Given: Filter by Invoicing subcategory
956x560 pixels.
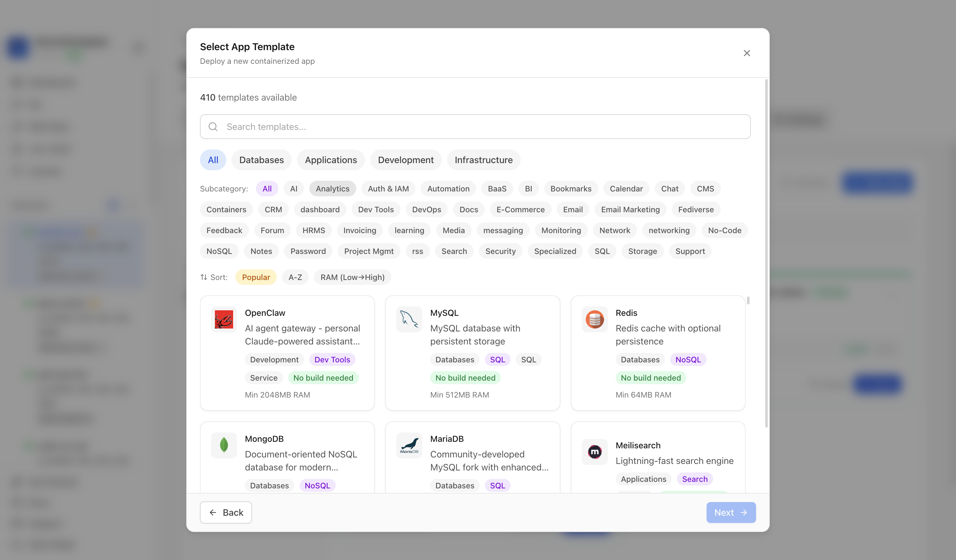Looking at the screenshot, I should click(x=359, y=230).
